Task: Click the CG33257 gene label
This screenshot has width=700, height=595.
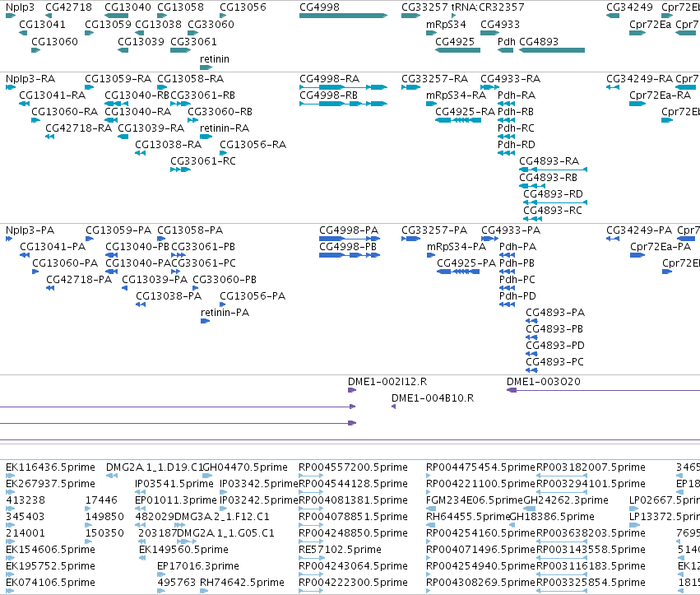Action: coord(424,7)
